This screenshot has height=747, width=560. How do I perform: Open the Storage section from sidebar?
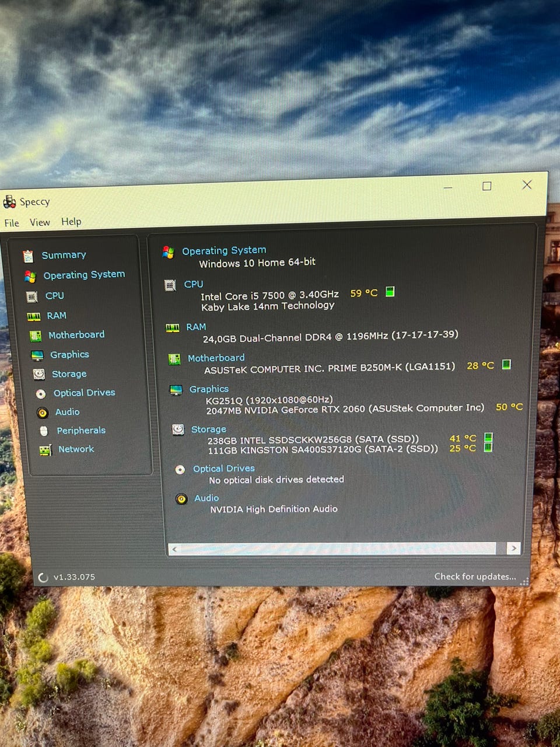pos(69,374)
